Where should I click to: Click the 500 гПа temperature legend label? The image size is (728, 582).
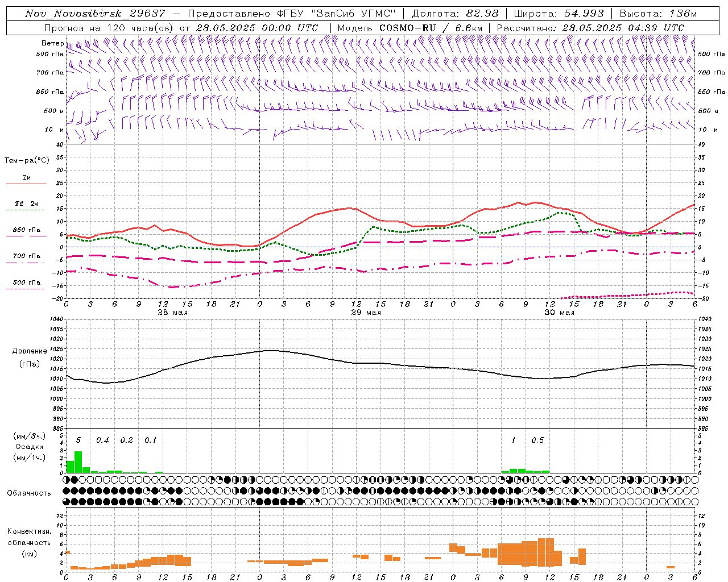tap(27, 282)
